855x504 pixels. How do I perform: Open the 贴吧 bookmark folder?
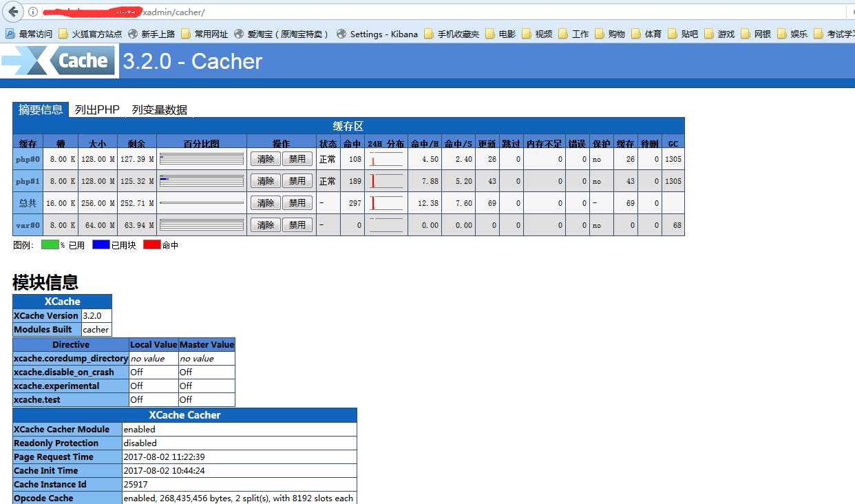pyautogui.click(x=683, y=34)
